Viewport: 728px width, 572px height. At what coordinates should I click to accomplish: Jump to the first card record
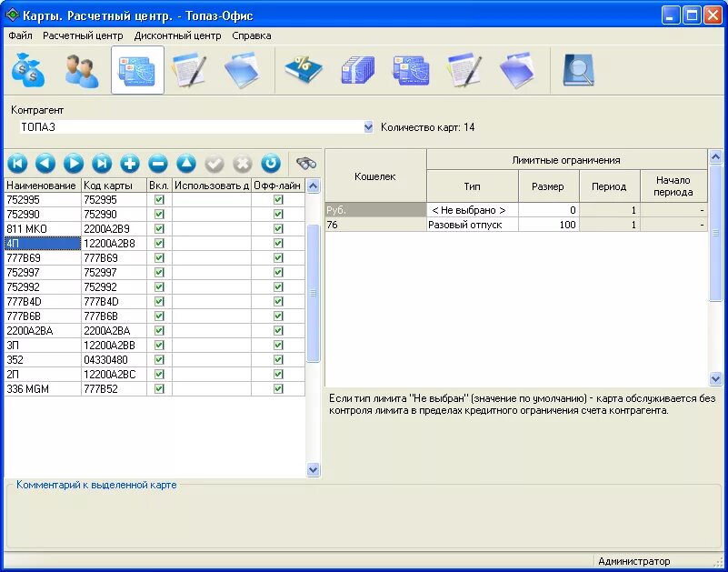(x=17, y=164)
